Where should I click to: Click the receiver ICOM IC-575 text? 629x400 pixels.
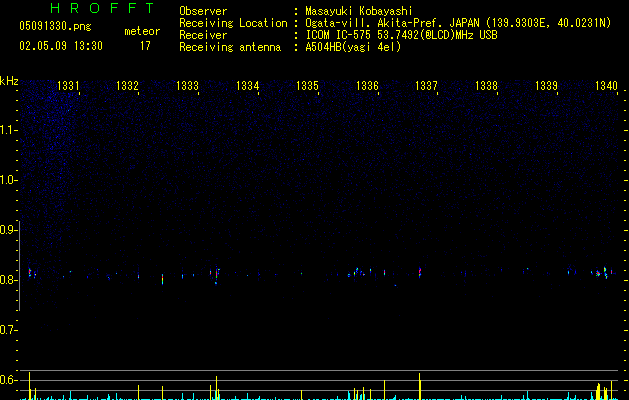point(401,35)
